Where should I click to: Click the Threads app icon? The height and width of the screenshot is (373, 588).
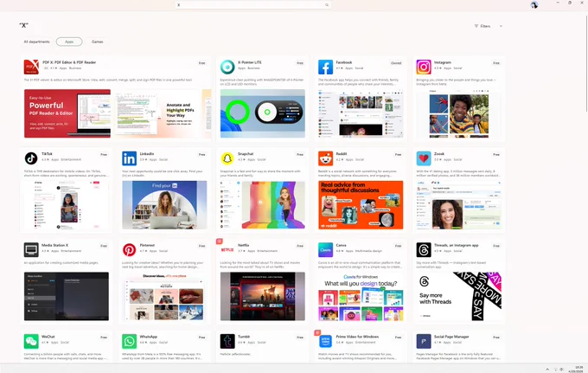tap(424, 249)
